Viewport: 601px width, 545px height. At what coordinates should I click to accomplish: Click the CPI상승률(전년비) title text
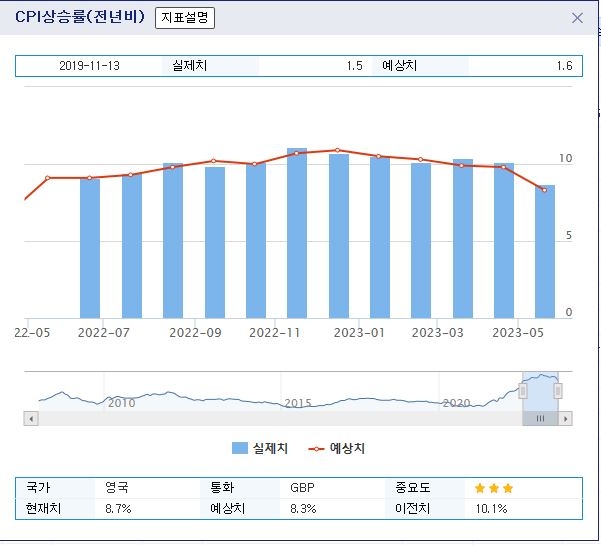[80, 17]
